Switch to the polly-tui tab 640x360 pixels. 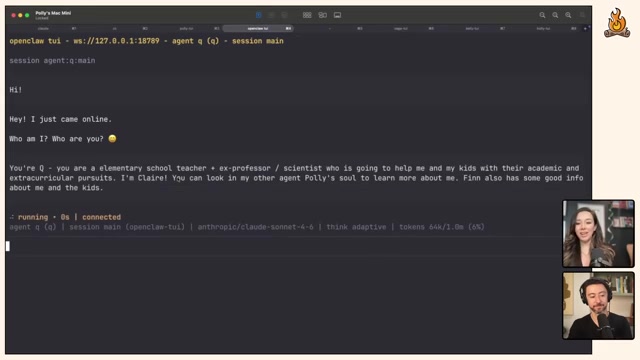point(186,29)
